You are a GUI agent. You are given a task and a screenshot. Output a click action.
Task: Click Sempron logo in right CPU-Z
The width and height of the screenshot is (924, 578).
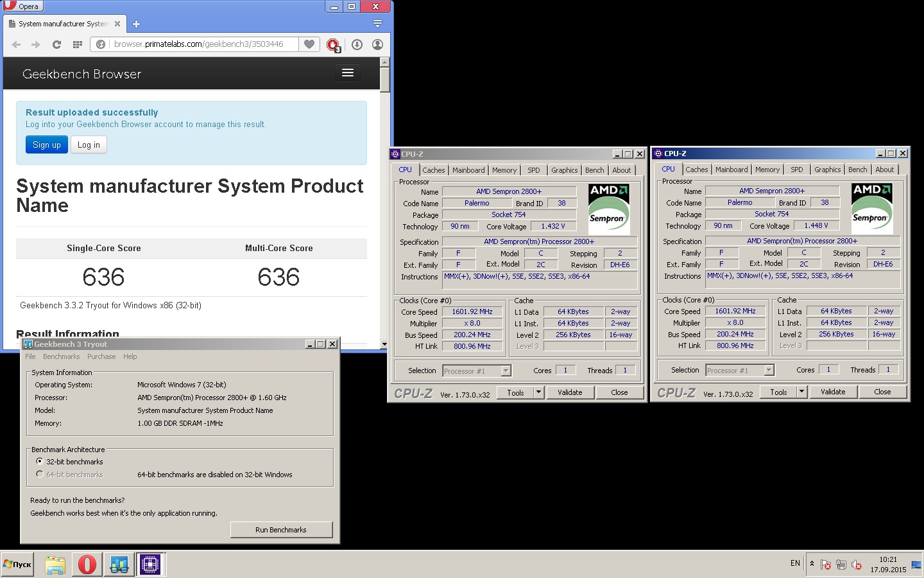click(872, 209)
